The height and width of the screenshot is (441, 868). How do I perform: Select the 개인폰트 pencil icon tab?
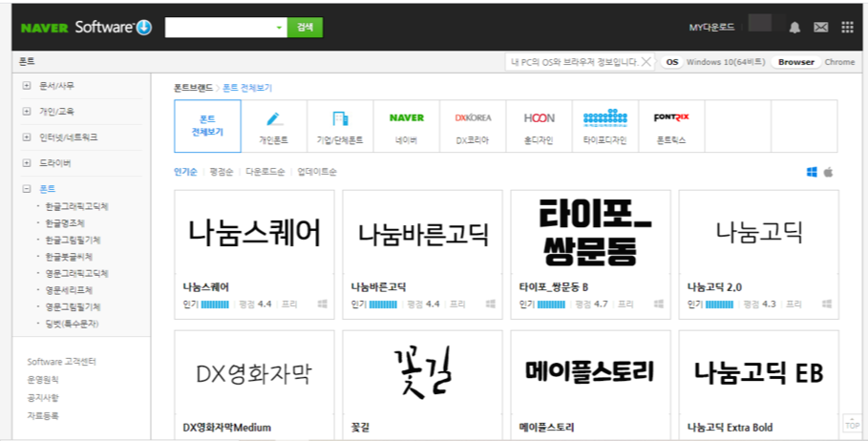[274, 126]
